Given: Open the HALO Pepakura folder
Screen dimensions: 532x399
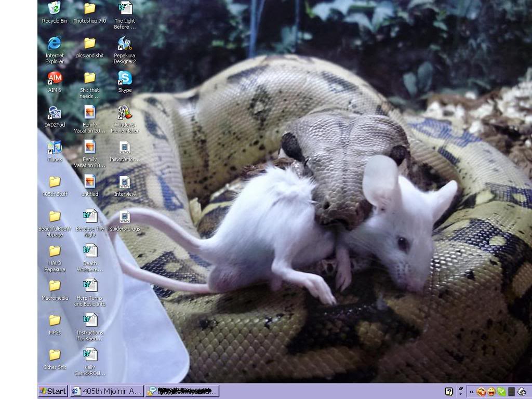Looking at the screenshot, I should (54, 258).
